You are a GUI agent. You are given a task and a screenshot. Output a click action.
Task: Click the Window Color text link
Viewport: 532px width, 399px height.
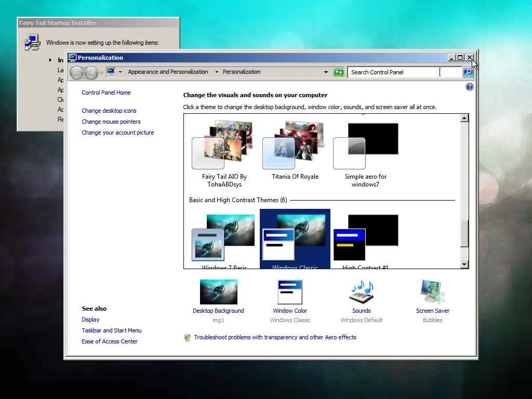pyautogui.click(x=290, y=311)
